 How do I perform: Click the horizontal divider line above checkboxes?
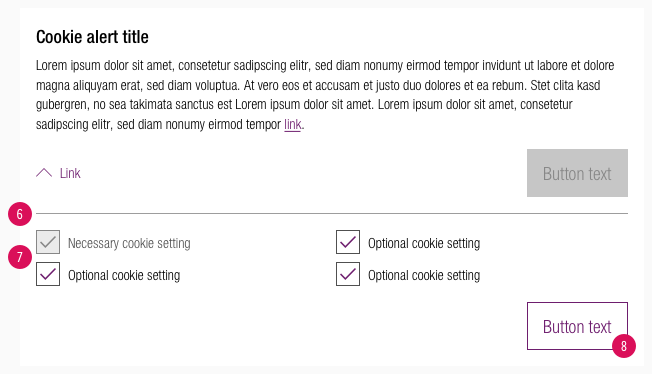332,213
